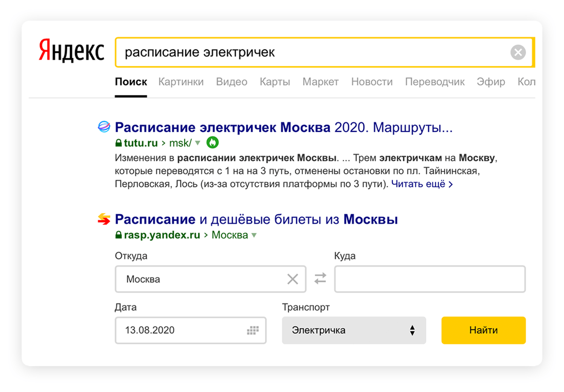The width and height of the screenshot is (564, 392).
Task: Open the Эфир tab
Action: tap(491, 82)
